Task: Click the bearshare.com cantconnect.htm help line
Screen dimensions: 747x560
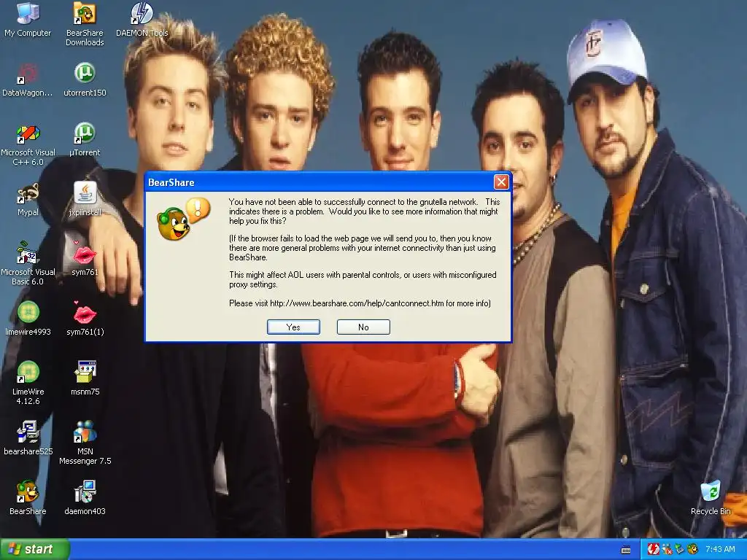Action: pyautogui.click(x=360, y=303)
